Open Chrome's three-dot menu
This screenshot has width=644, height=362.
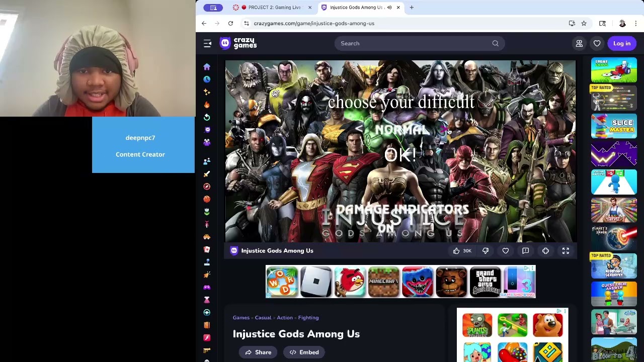pyautogui.click(x=636, y=23)
